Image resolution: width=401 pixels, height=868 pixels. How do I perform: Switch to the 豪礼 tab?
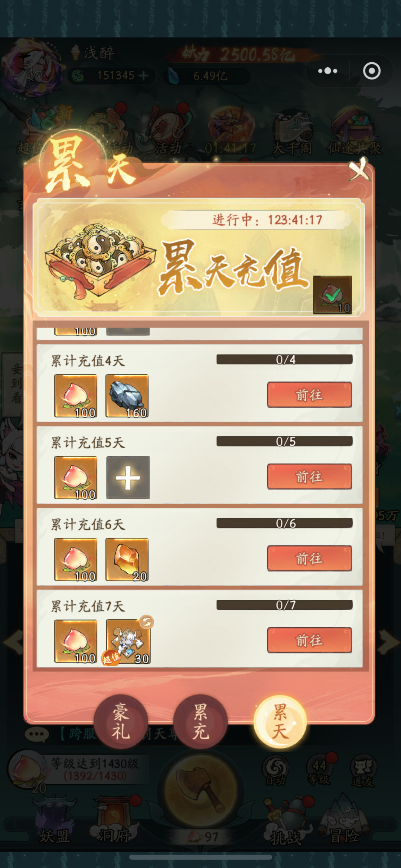(121, 721)
